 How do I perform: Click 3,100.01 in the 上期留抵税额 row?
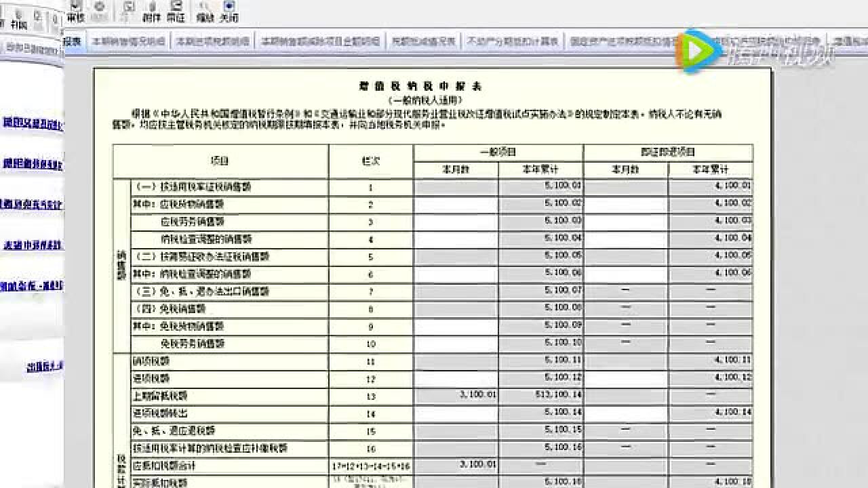coord(477,394)
